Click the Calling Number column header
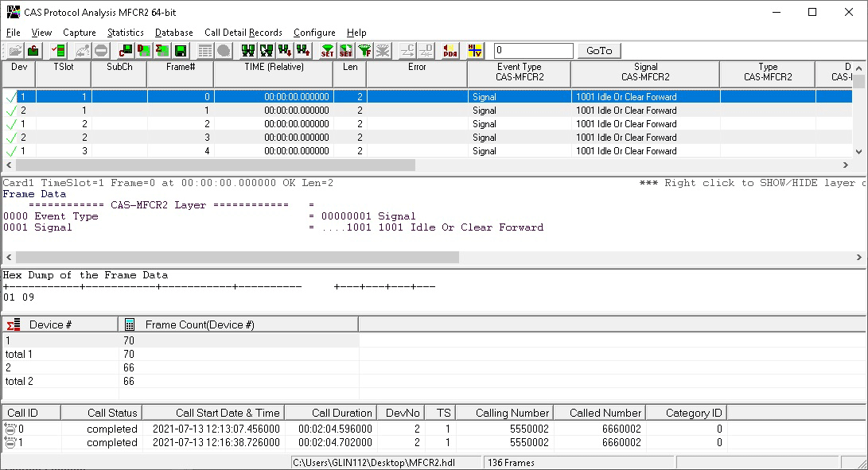Viewport: 868px width, 470px height. pos(504,413)
